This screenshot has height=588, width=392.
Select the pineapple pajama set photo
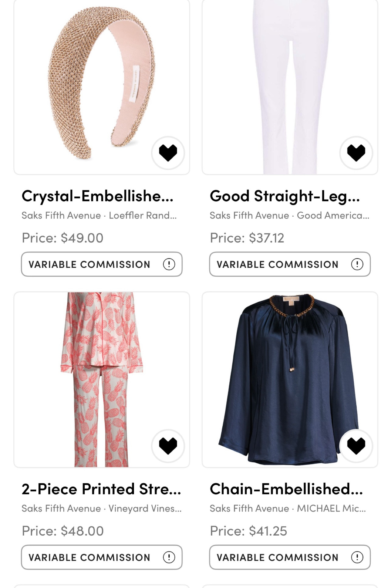pos(97,366)
